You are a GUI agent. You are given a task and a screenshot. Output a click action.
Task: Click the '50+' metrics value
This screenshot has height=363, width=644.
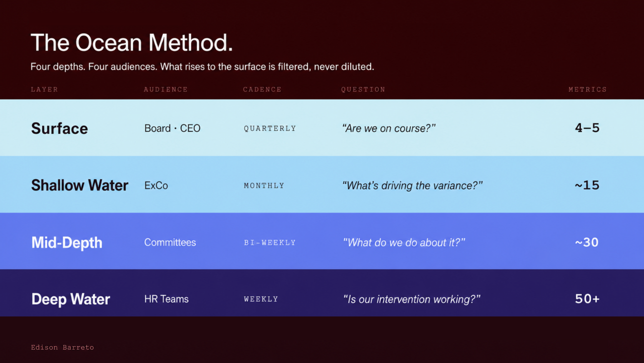(587, 299)
